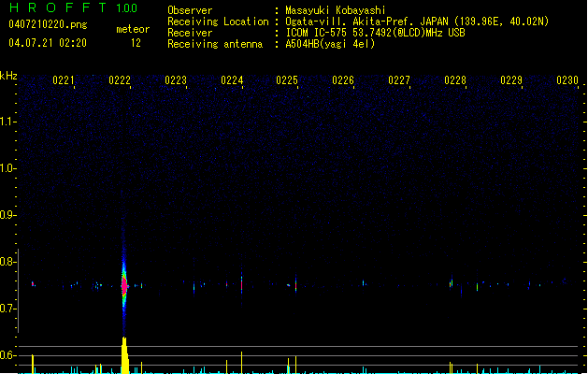This screenshot has height=374, width=588.
Task: Click the date stamp 04.07.21 02:20
Action: click(x=48, y=43)
